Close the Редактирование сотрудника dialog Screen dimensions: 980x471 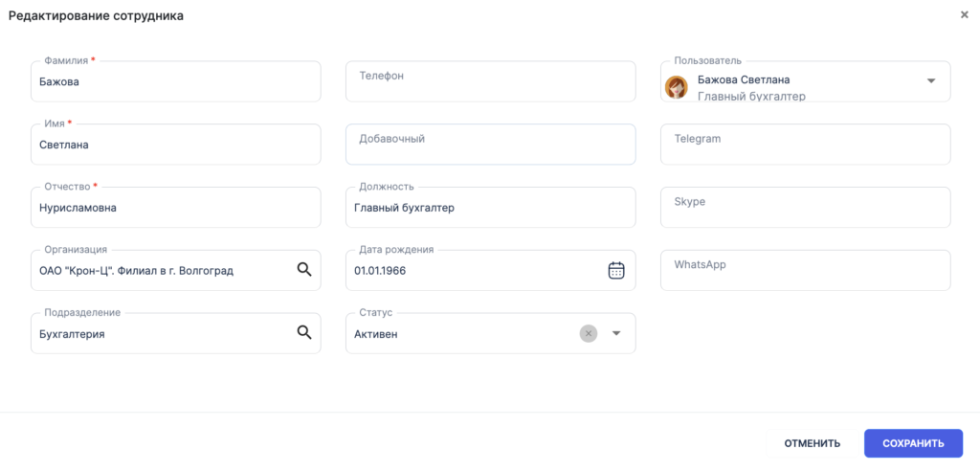click(x=965, y=15)
